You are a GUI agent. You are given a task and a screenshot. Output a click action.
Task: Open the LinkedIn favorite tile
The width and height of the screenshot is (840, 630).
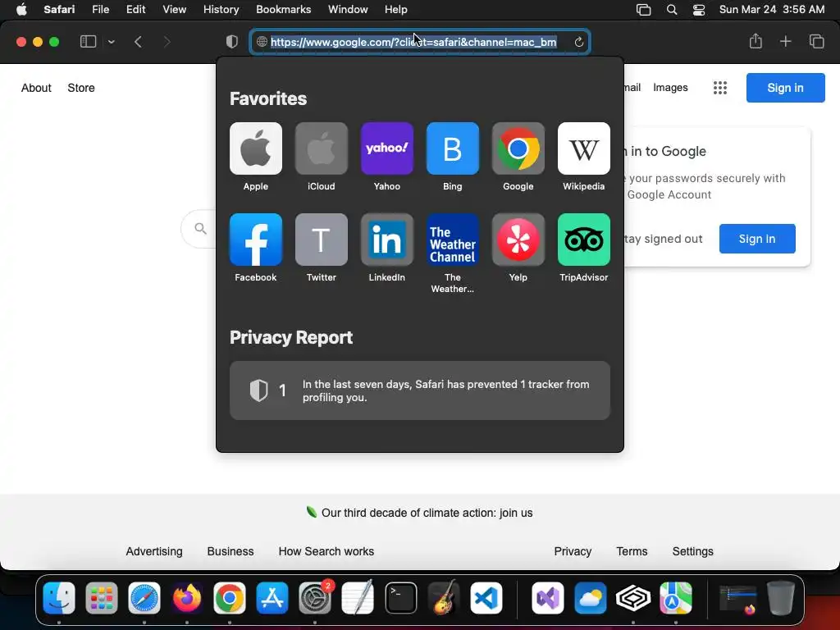387,240
